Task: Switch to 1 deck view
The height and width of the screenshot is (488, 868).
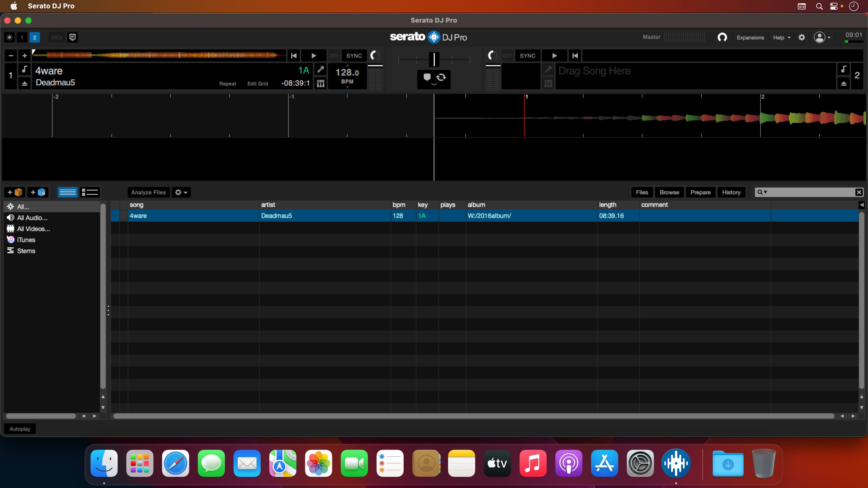Action: click(x=22, y=37)
